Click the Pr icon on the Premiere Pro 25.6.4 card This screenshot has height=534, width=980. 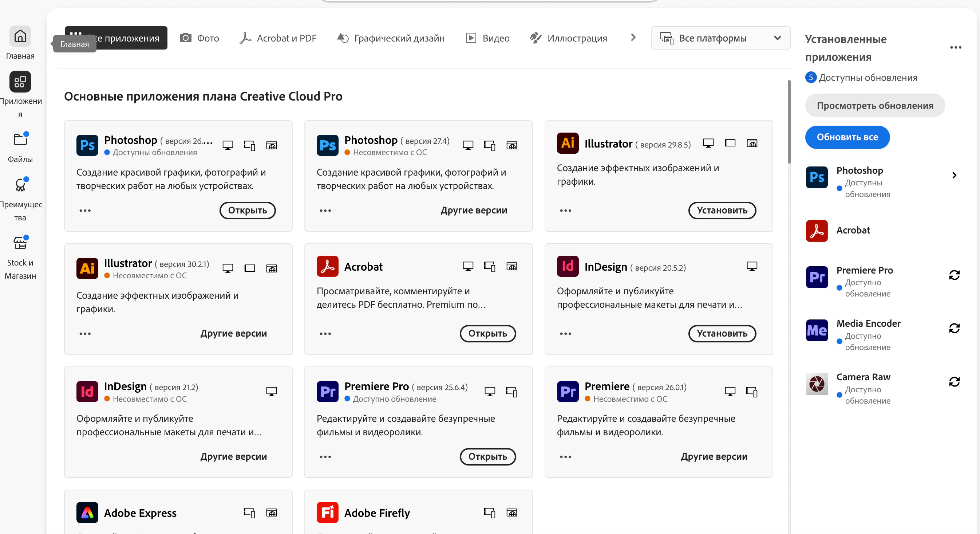328,392
